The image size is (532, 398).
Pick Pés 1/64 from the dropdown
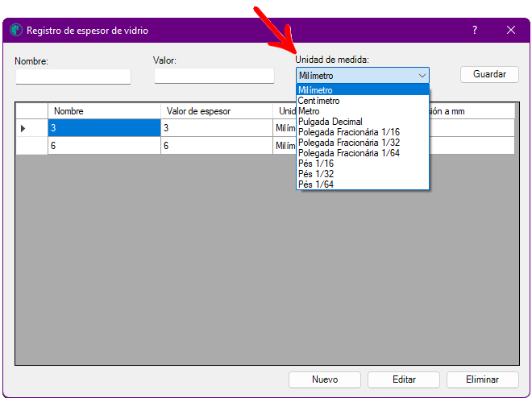click(x=363, y=184)
